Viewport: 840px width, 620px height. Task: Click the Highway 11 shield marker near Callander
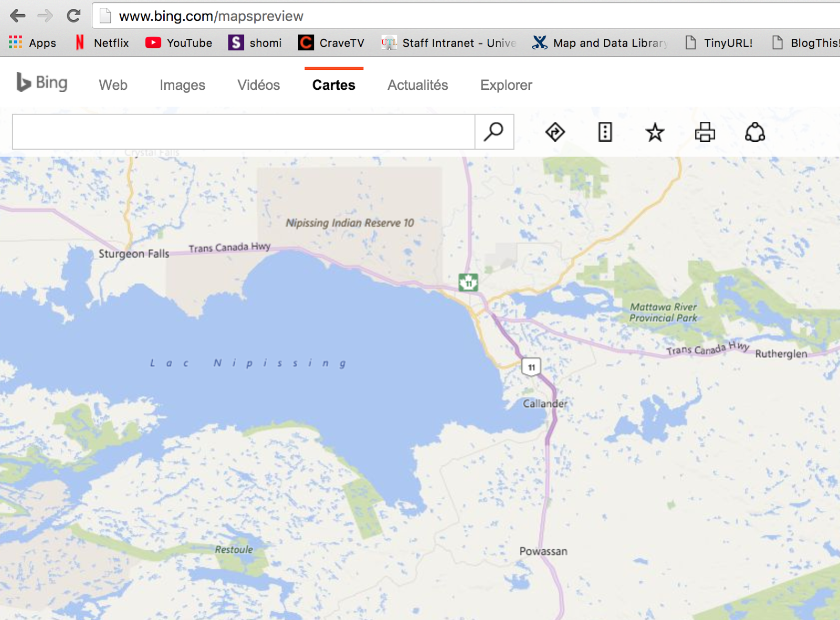(531, 367)
